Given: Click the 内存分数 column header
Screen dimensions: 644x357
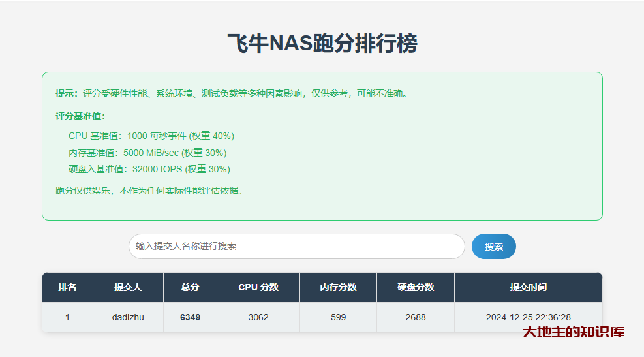Looking at the screenshot, I should (339, 287).
